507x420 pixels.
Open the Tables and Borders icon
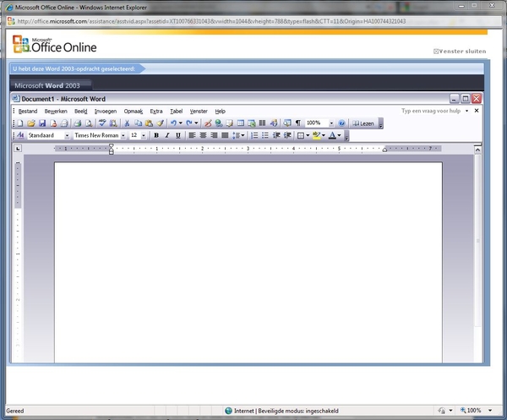coord(230,123)
